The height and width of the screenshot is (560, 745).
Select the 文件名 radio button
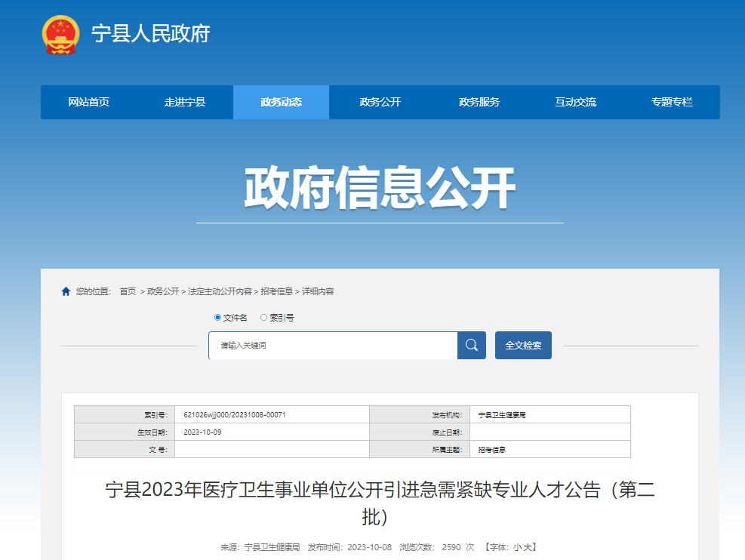218,318
